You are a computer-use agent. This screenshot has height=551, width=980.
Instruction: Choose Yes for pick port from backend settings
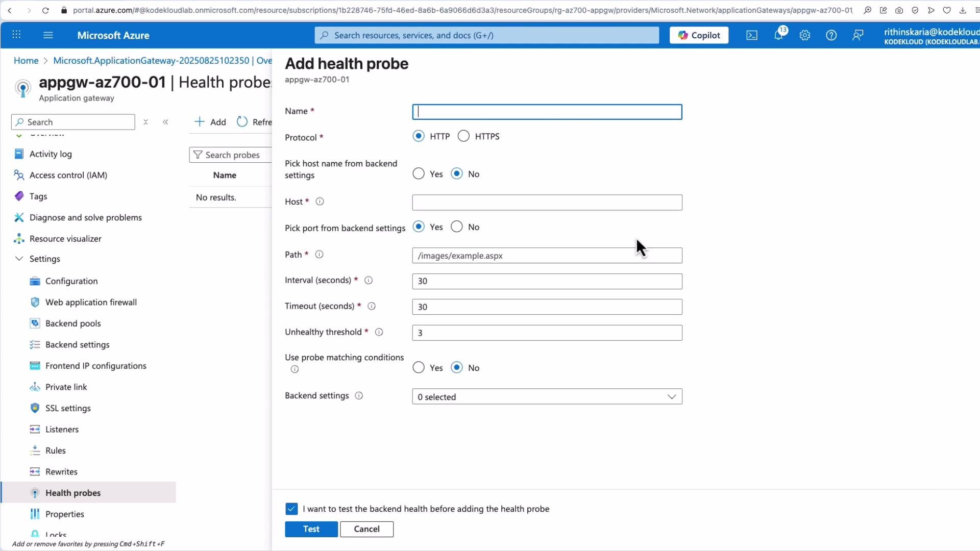419,227
